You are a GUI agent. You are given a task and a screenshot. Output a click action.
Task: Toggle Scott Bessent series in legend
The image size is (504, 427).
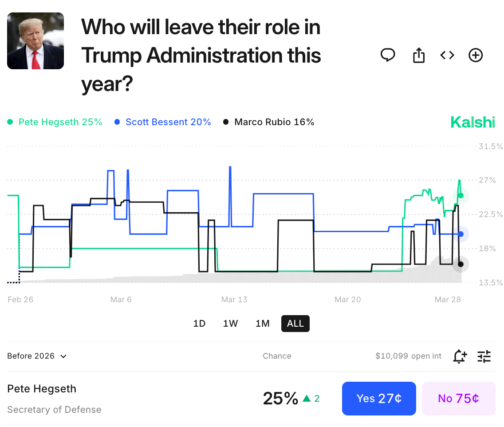point(163,122)
